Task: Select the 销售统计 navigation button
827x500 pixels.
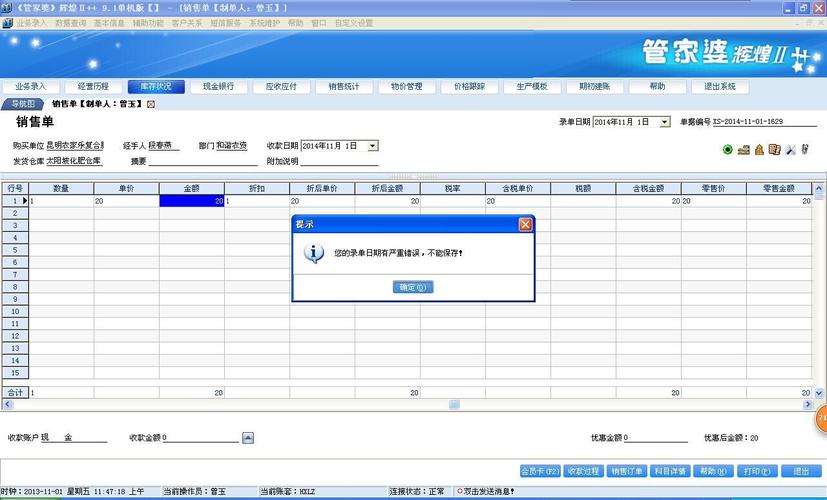Action: point(344,86)
